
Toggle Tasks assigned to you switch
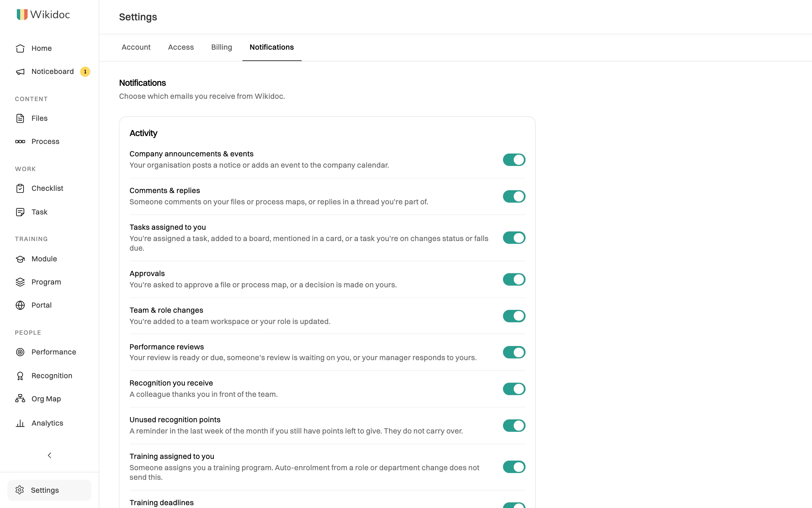(514, 238)
